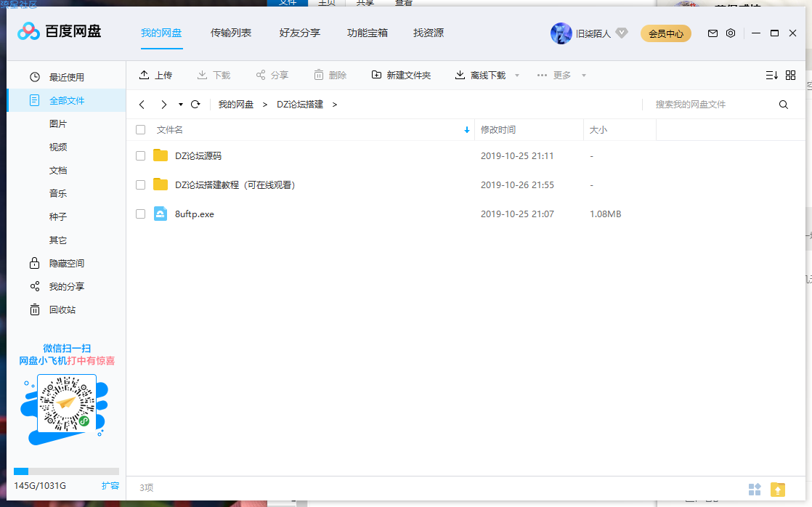The height and width of the screenshot is (507, 812).
Task: Switch to the 传输列表 tab
Action: click(231, 33)
